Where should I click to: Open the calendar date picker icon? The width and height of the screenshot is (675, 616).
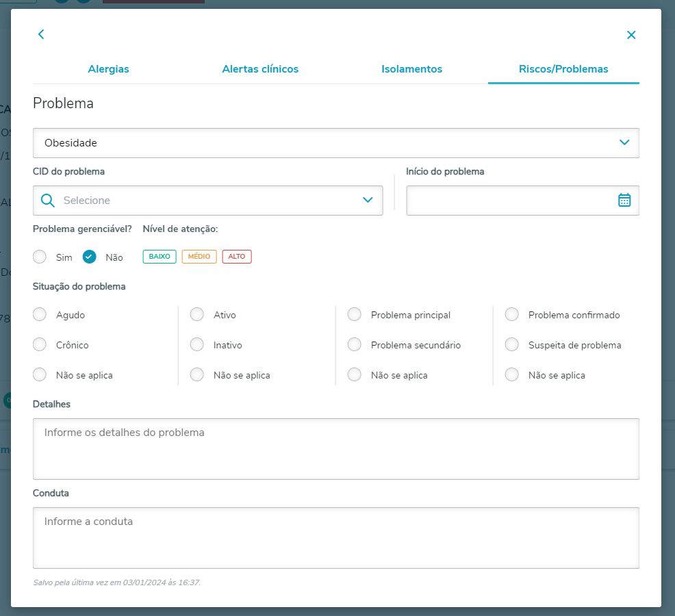click(x=624, y=200)
